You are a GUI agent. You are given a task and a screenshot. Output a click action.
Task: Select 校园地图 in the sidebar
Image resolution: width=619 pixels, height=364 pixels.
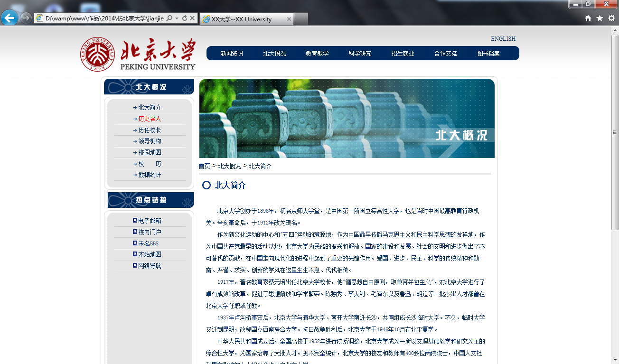(150, 153)
